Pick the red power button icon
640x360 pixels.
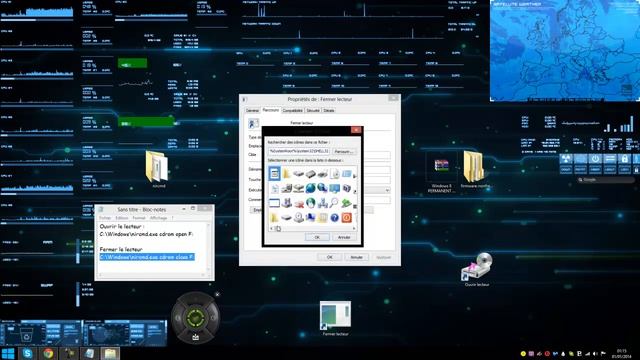point(346,218)
